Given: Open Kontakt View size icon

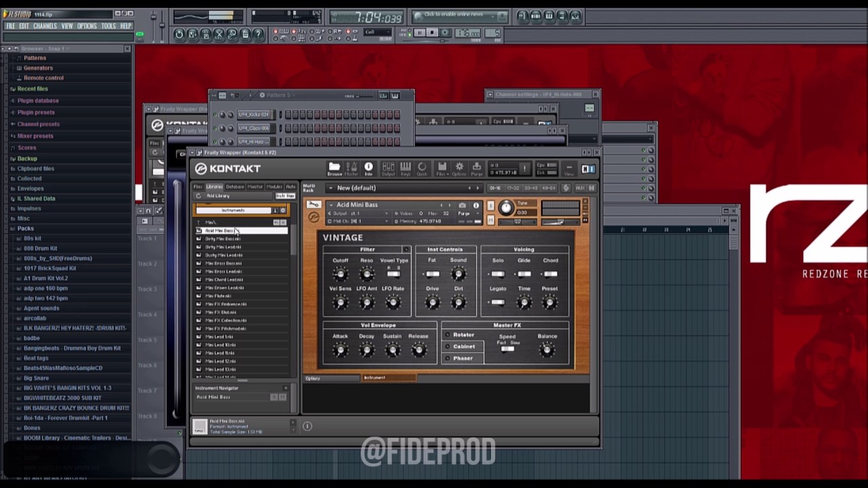Looking at the screenshot, I should coord(569,168).
